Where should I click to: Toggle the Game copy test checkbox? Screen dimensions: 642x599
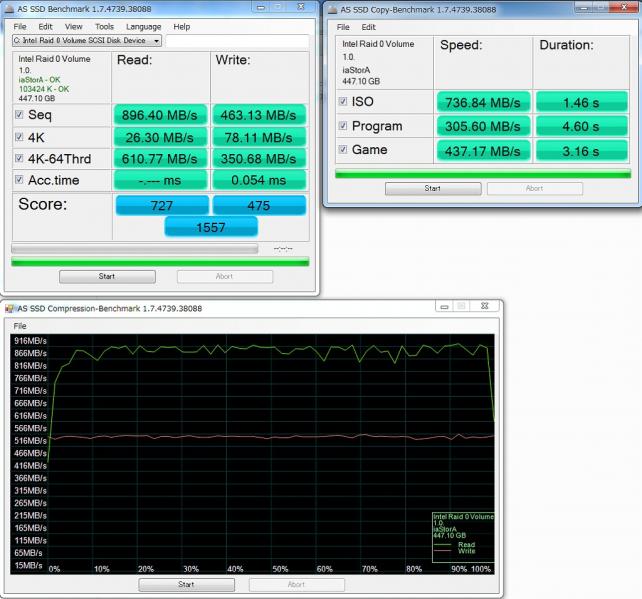coord(343,150)
